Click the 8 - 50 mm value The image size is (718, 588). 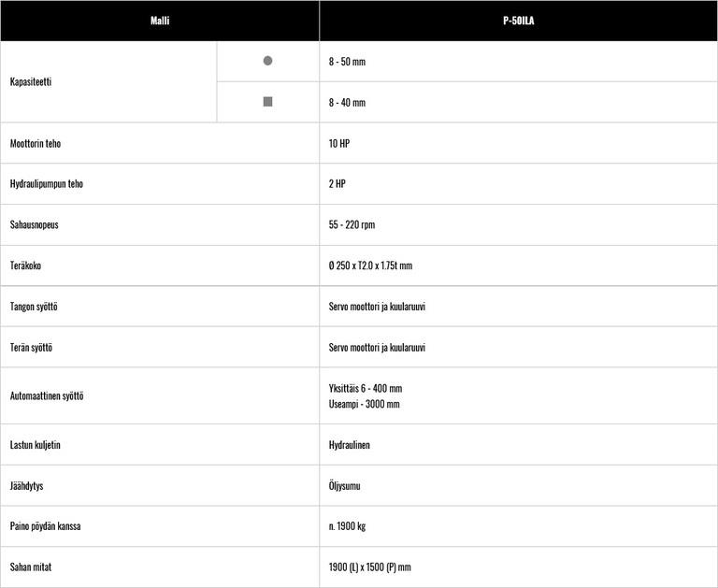[x=347, y=62]
